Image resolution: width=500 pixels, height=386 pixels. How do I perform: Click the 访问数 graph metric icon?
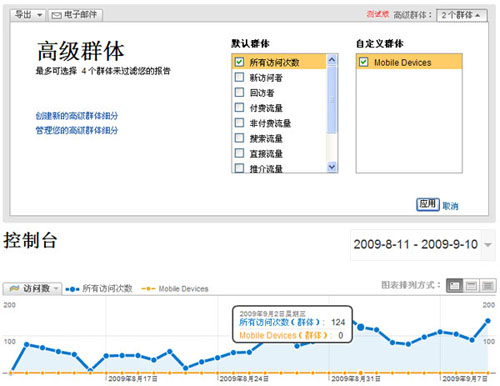coord(14,288)
